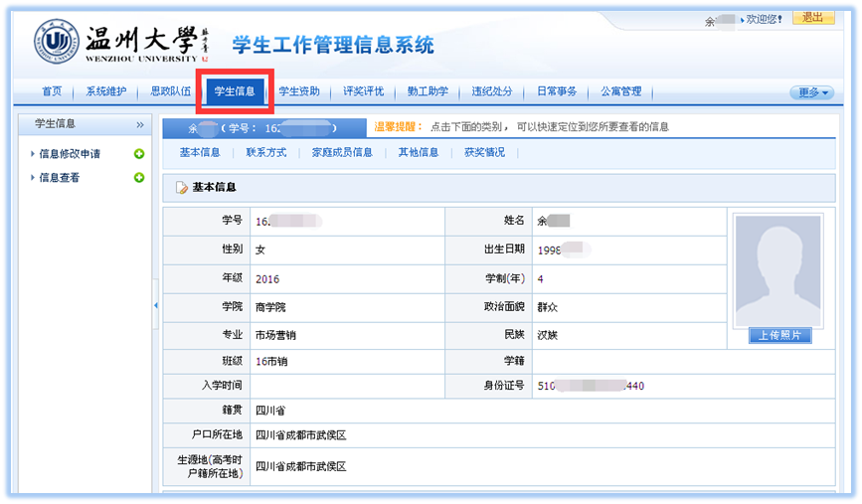Open the 公寓管理 navigation tab
This screenshot has height=504, width=862.
(620, 91)
